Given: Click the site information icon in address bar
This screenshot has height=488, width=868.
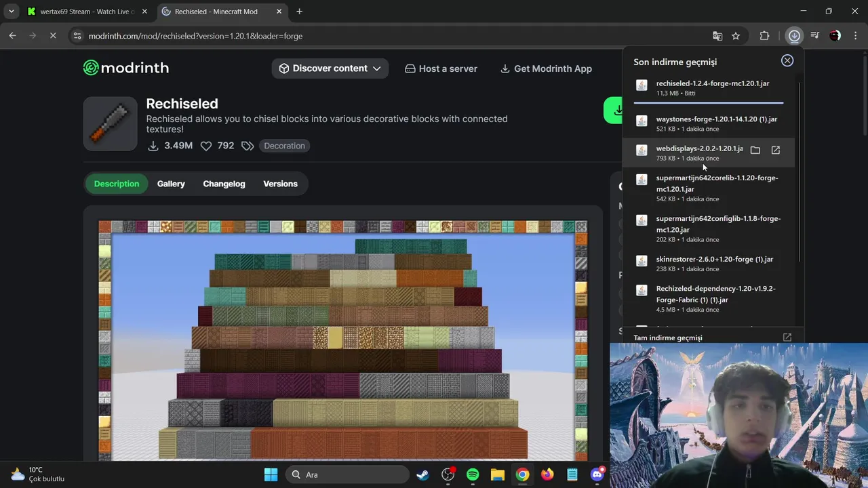Looking at the screenshot, I should pyautogui.click(x=77, y=36).
